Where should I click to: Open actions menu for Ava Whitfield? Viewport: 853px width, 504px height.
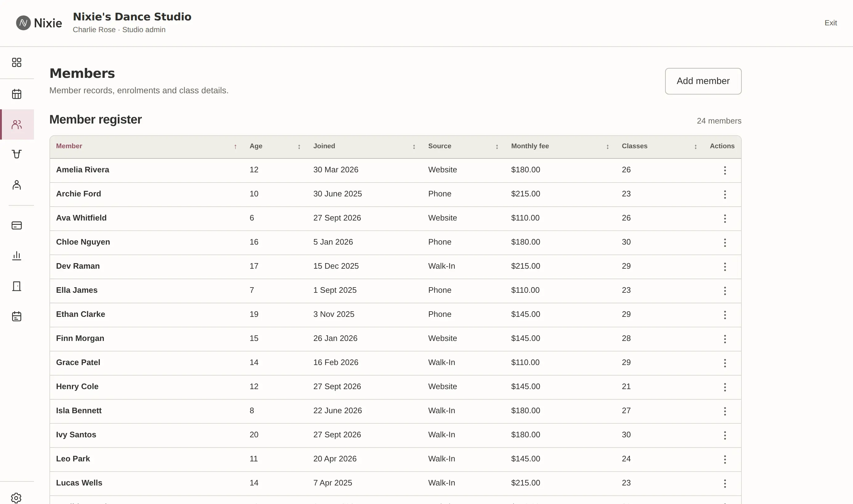coord(725,218)
